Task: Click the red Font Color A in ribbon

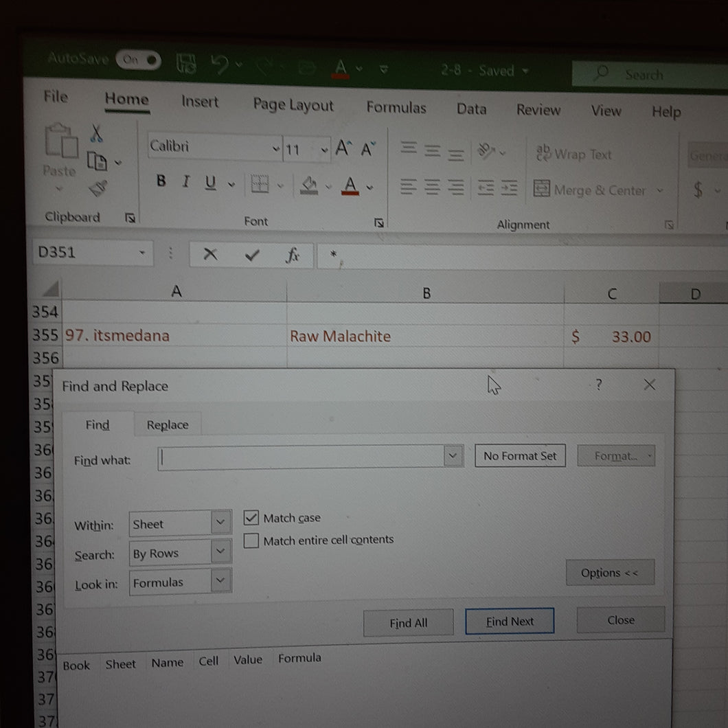Action: (350, 186)
